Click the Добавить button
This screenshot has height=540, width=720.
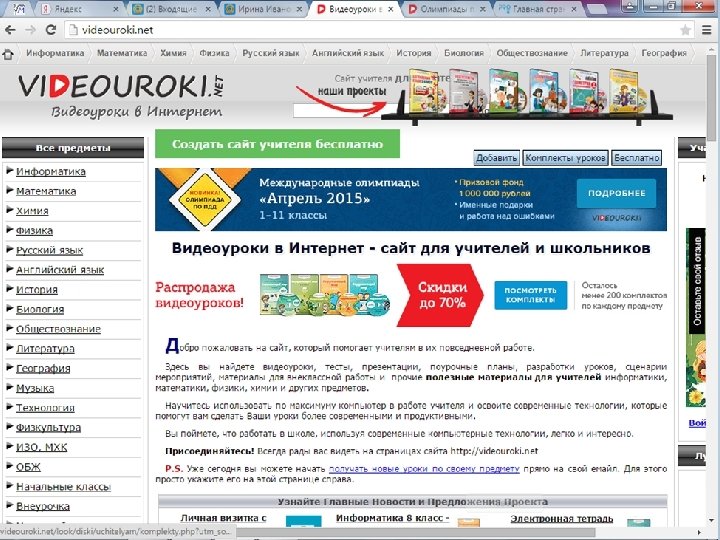(x=496, y=158)
